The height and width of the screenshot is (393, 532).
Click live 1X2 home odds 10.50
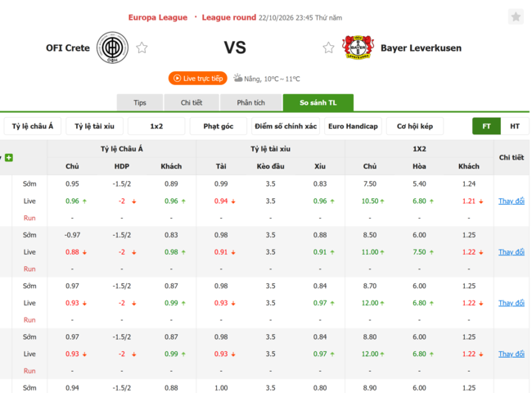[370, 201]
